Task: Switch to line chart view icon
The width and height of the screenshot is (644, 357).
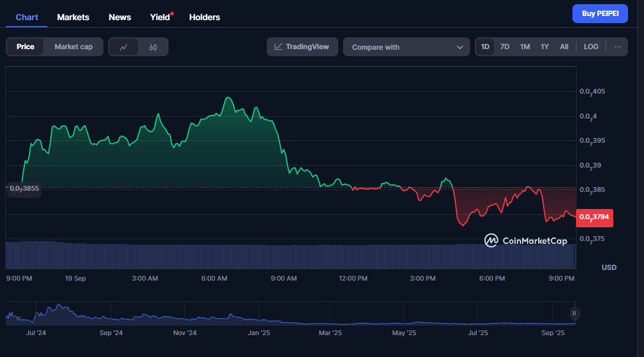Action: point(124,47)
